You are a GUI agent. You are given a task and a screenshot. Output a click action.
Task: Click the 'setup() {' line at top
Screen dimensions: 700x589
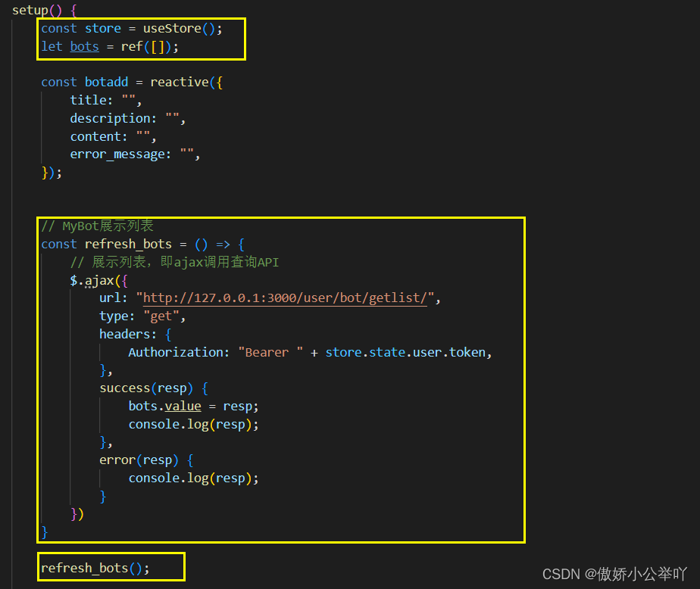pyautogui.click(x=45, y=11)
